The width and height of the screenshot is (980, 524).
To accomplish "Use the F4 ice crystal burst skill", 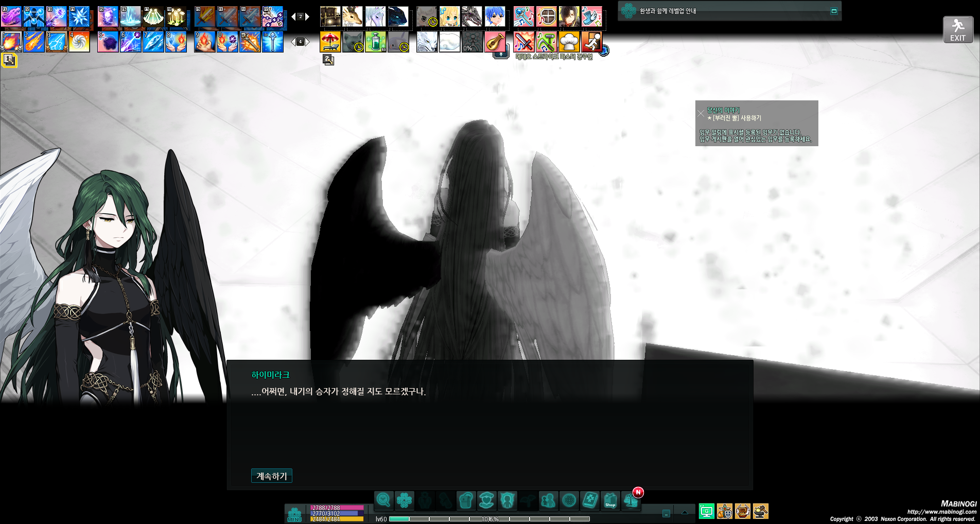I will tap(79, 17).
